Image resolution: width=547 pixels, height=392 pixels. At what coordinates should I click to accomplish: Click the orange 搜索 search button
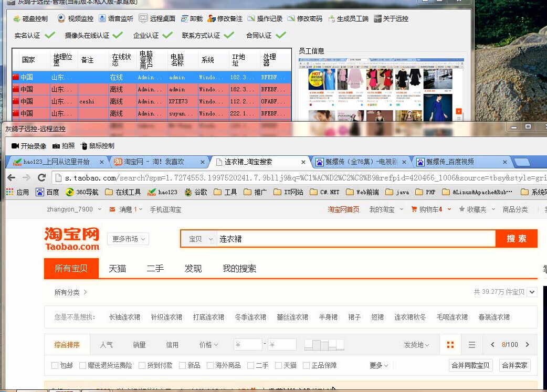point(517,239)
